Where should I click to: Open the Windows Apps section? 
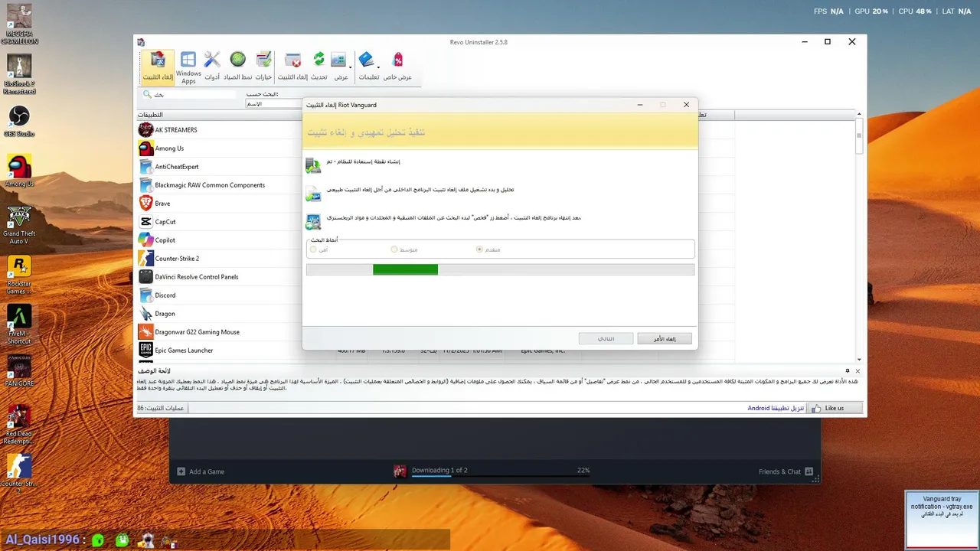[x=188, y=67]
